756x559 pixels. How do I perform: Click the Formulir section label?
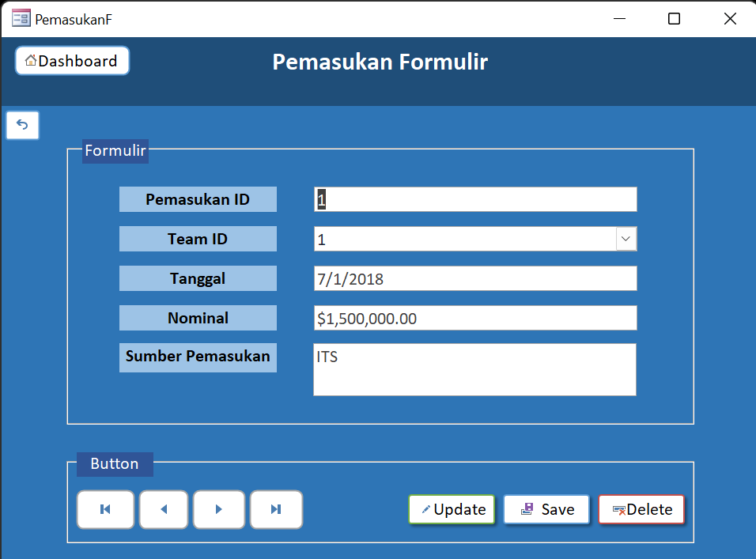pyautogui.click(x=115, y=150)
